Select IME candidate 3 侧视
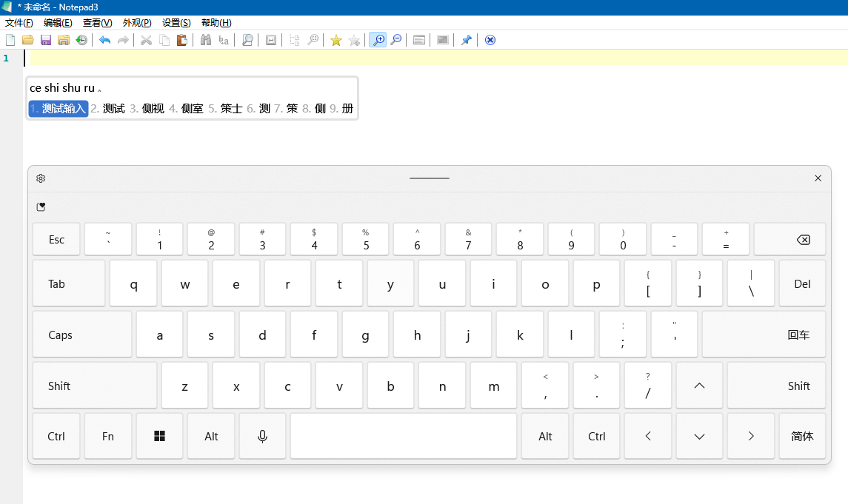 click(147, 109)
